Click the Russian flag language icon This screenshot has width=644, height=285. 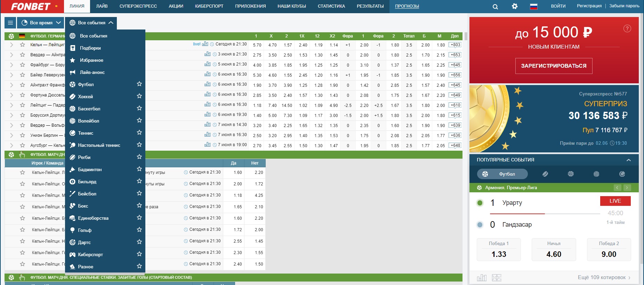(x=533, y=6)
